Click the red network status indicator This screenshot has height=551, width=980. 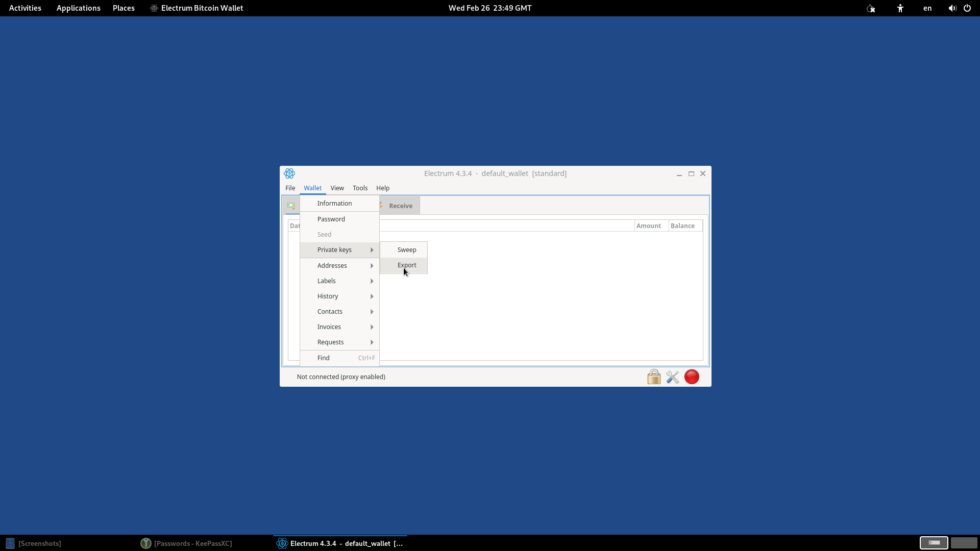pos(692,377)
